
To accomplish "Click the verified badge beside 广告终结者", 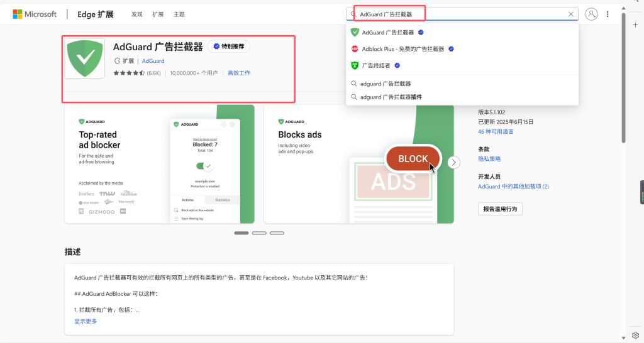I will click(x=397, y=65).
